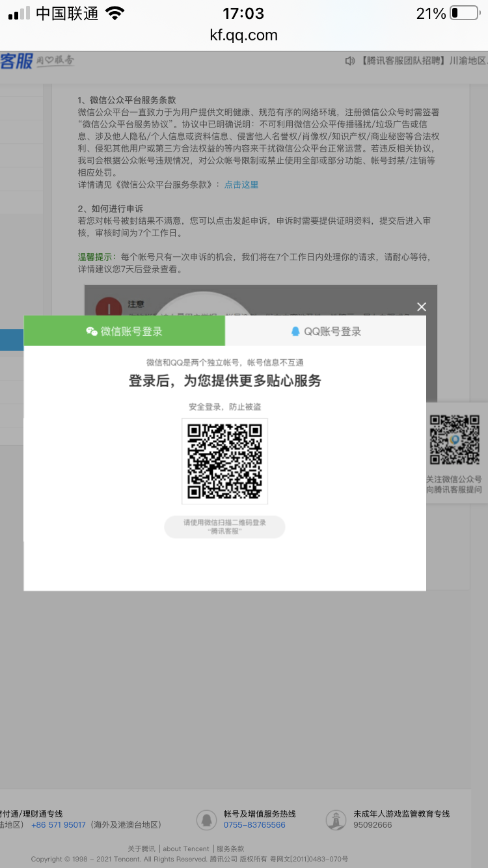Screen dimensions: 488x868
Task: Click the 2、如何进行申诉 heading
Action: (x=110, y=209)
